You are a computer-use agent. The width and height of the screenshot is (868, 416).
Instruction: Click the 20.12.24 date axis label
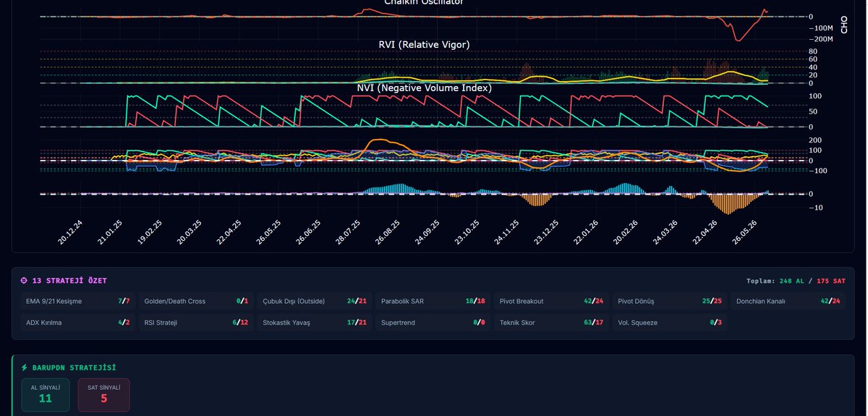pos(70,233)
